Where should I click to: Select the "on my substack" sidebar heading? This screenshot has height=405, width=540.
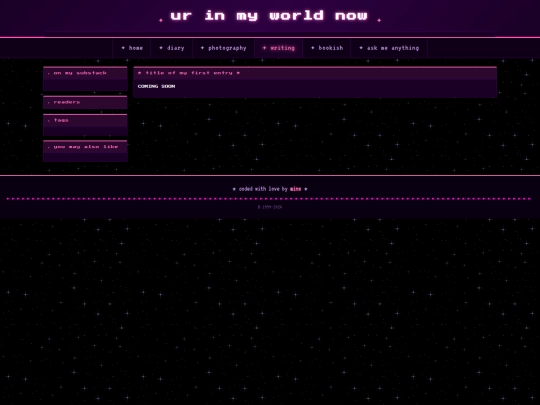pos(80,73)
